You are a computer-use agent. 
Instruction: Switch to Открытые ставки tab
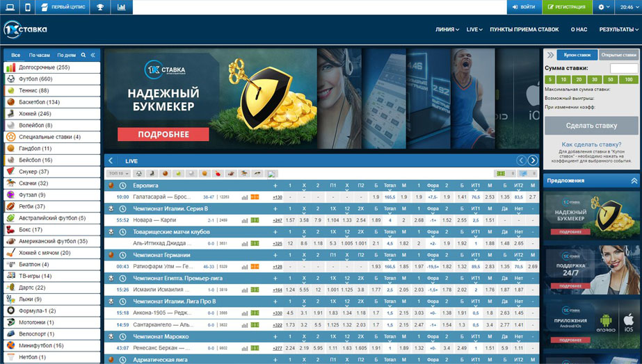point(619,54)
